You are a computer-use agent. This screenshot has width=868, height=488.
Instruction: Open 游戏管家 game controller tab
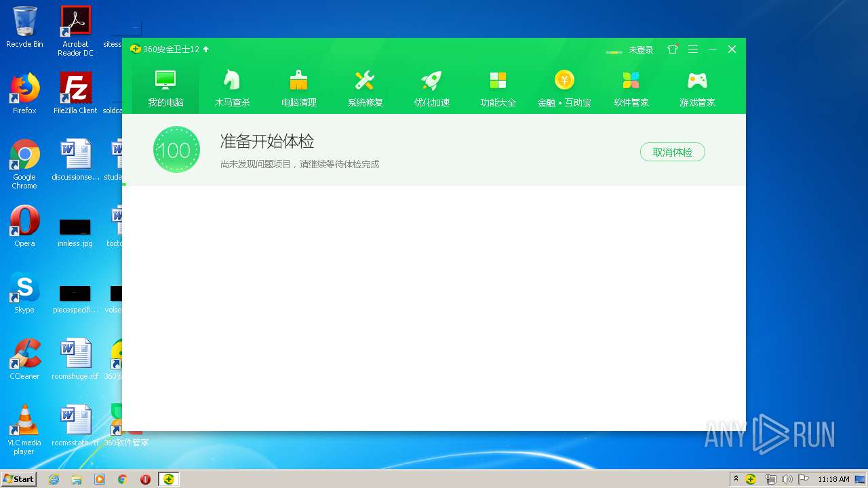click(x=697, y=88)
